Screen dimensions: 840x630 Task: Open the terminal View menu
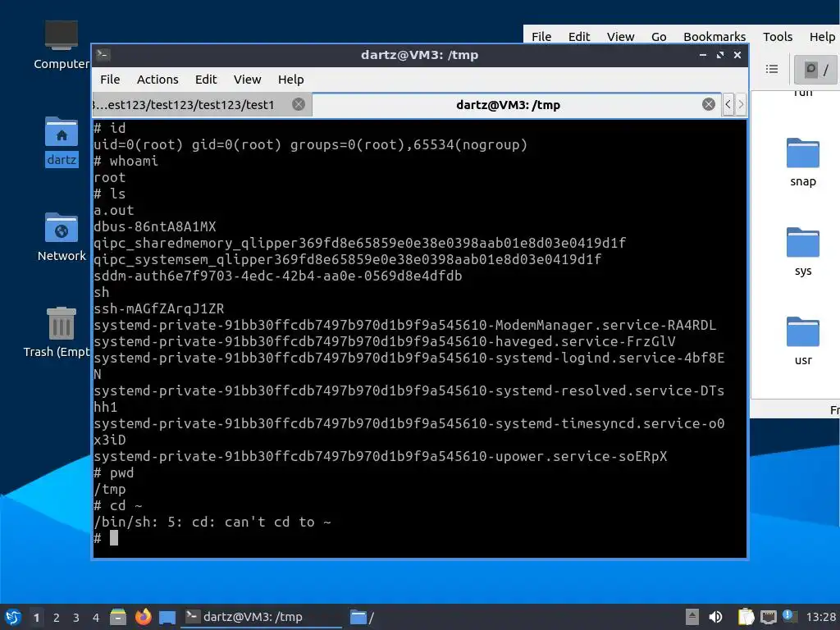point(247,80)
